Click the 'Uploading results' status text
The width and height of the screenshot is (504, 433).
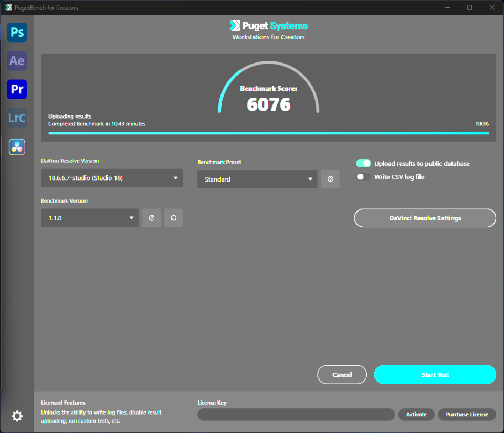pyautogui.click(x=70, y=117)
